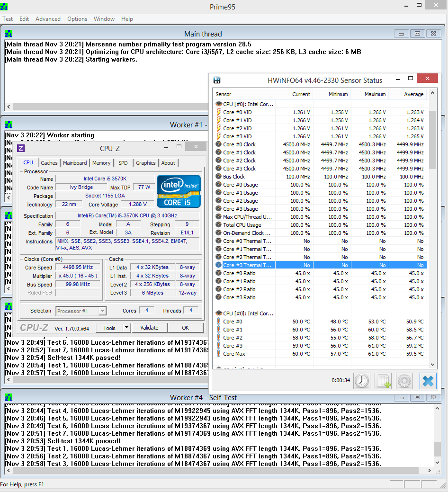Click the blue X close sensors icon
The image size is (448, 492).
[x=428, y=381]
